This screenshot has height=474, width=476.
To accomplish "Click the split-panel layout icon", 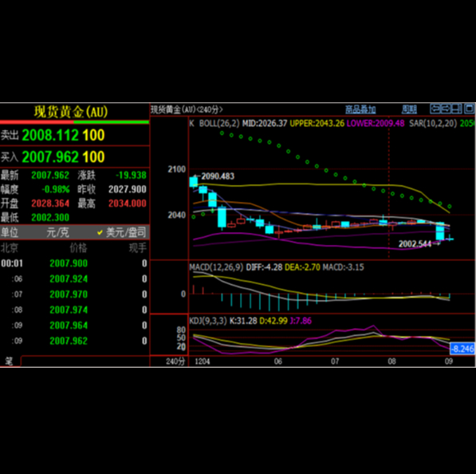I will click(x=457, y=109).
